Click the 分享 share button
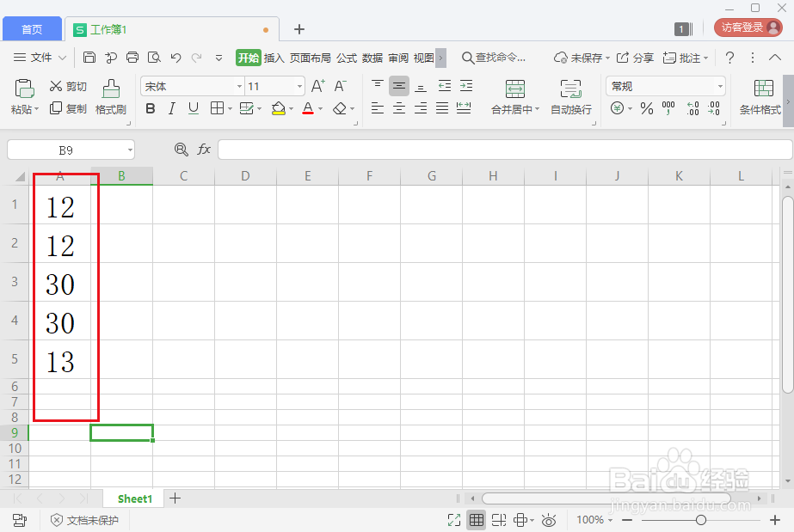 coord(635,58)
